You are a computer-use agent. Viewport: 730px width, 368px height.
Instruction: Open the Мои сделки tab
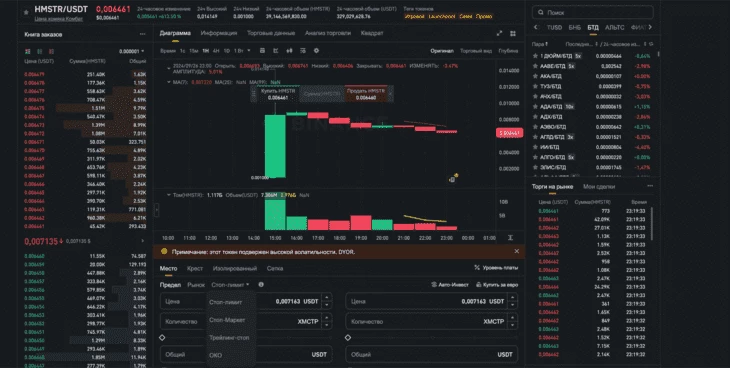[x=599, y=186]
